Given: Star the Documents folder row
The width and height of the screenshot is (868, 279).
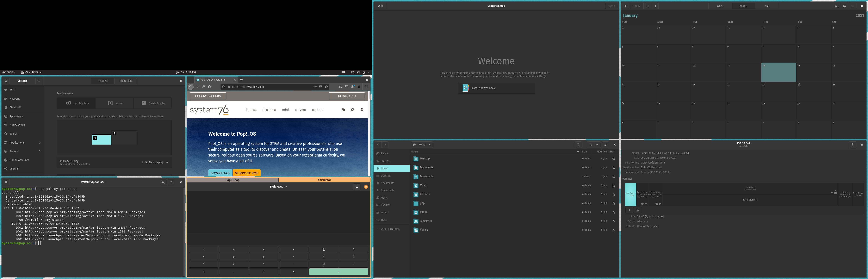Looking at the screenshot, I should click(x=614, y=168).
